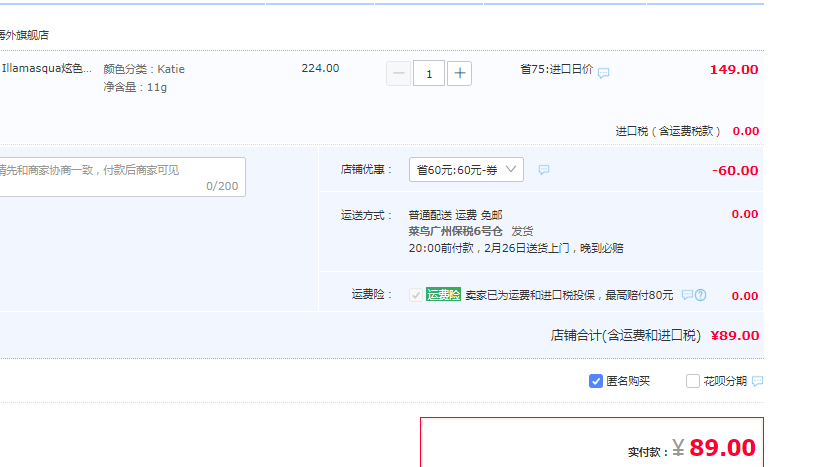831x467 pixels.
Task: Click comment icon beside coupon dropdown
Action: click(x=544, y=170)
